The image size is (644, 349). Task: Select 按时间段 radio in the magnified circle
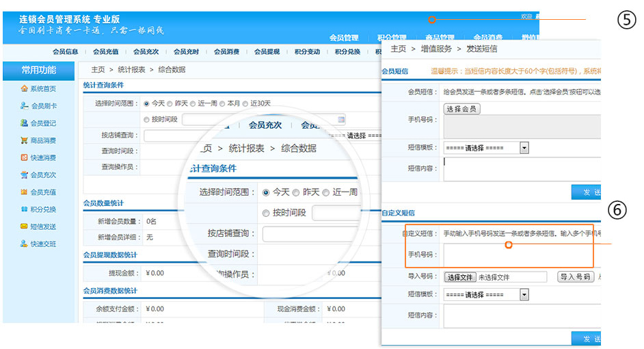(x=266, y=213)
